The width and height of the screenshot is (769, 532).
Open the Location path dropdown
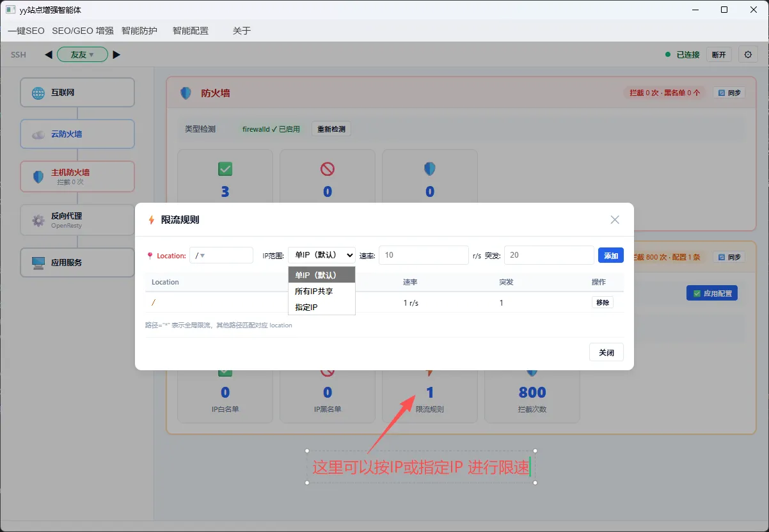pos(221,255)
